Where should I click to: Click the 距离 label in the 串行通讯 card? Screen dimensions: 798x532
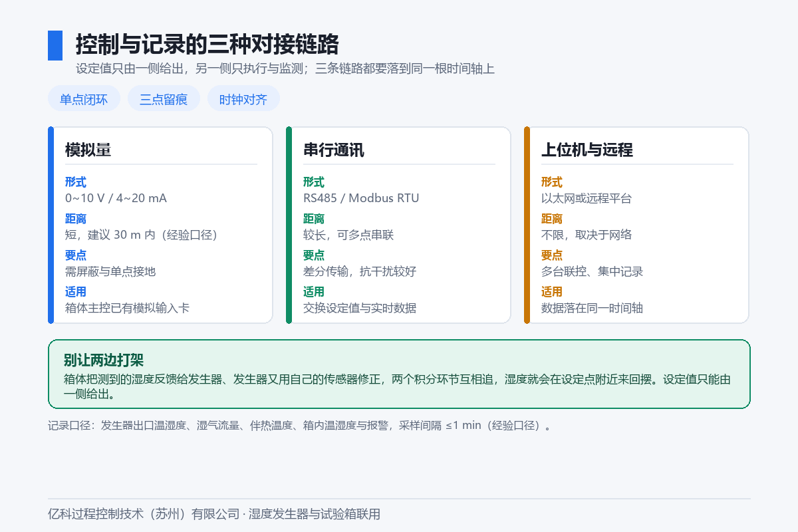[314, 219]
